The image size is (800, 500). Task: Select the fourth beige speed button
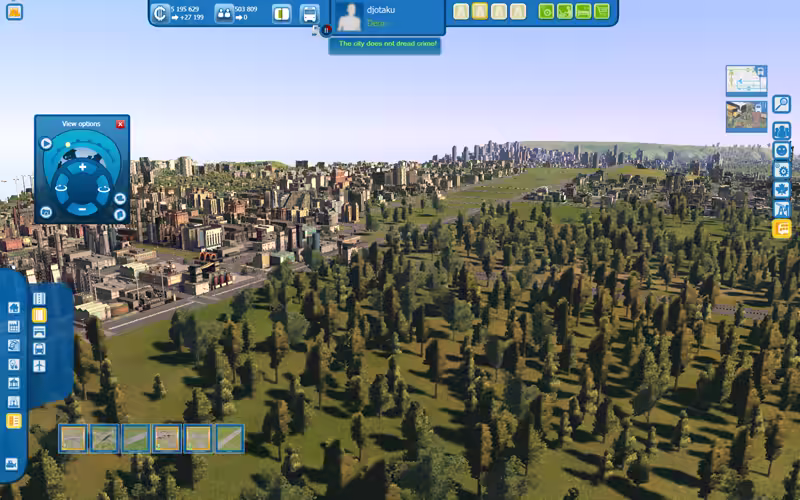coord(518,12)
